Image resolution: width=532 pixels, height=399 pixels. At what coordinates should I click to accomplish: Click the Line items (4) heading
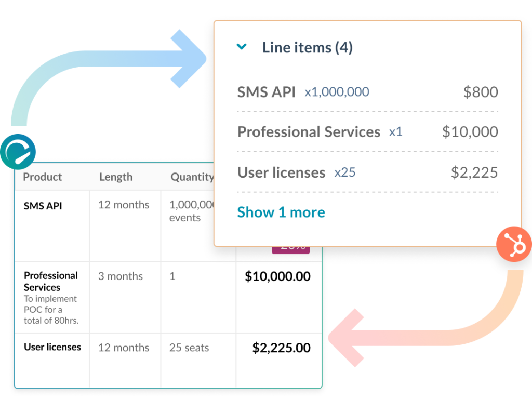point(307,48)
